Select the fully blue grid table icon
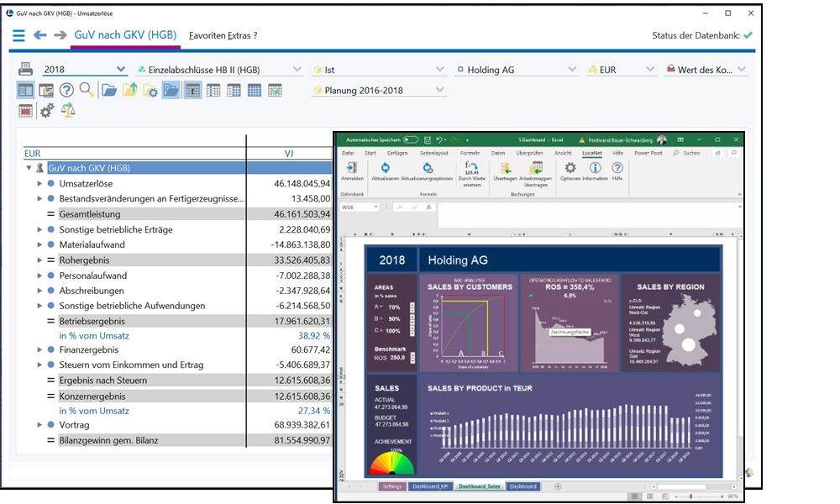The width and height of the screenshot is (840, 504). (x=255, y=90)
